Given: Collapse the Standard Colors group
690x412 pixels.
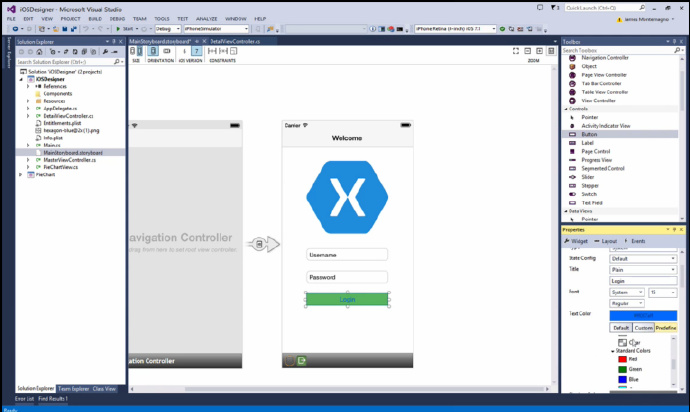Looking at the screenshot, I should [x=613, y=351].
